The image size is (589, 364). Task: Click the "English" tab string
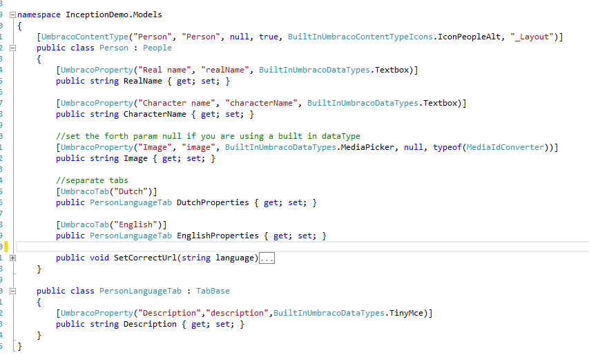click(135, 224)
